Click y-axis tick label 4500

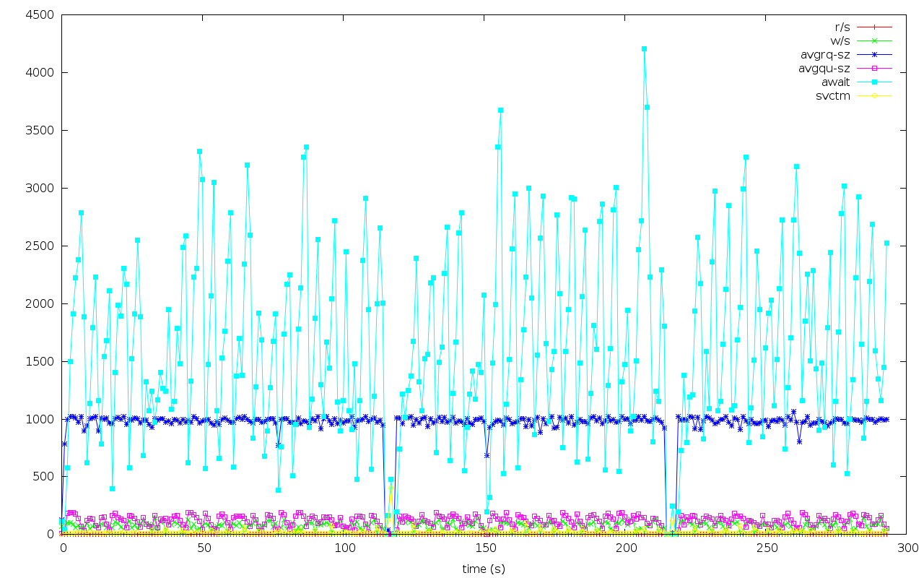pyautogui.click(x=41, y=14)
